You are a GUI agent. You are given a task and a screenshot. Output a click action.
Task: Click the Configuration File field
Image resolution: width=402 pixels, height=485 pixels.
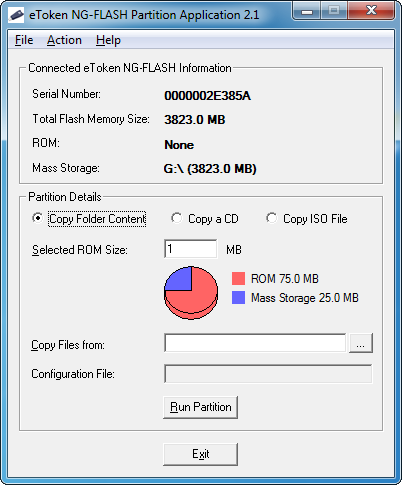(268, 374)
